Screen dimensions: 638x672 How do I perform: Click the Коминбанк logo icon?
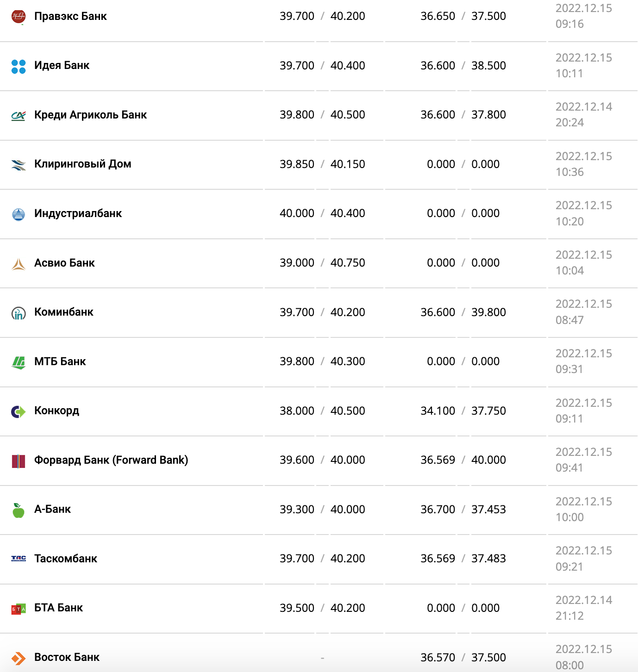(x=19, y=313)
